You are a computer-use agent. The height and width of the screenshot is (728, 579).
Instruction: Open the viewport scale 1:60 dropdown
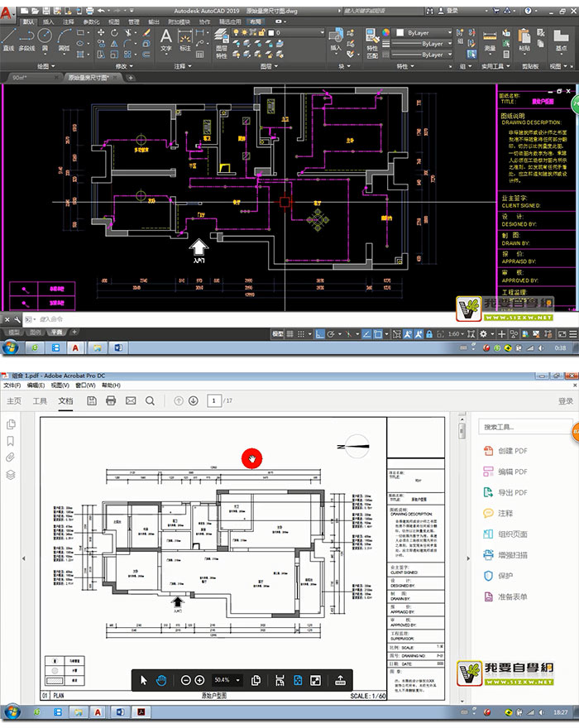(457, 334)
